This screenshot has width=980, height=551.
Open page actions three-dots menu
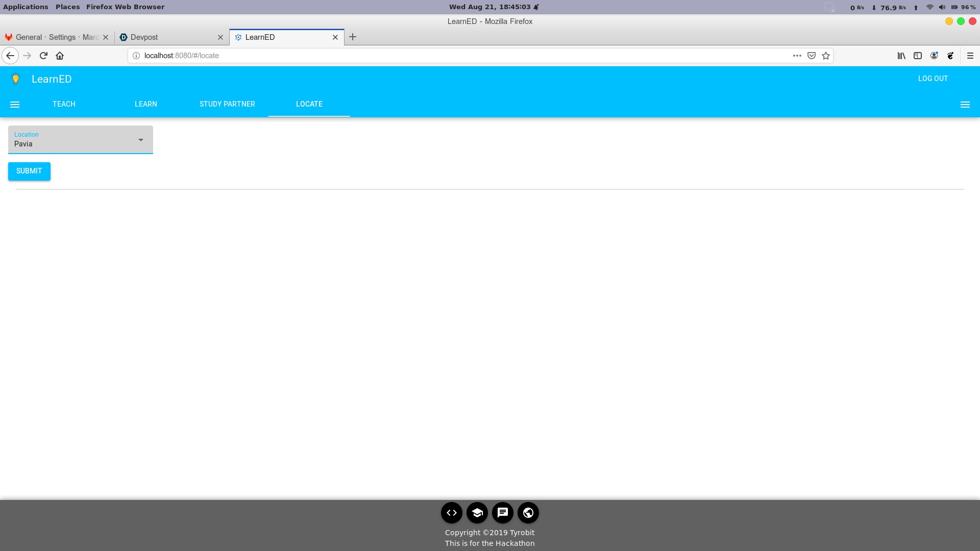click(797, 56)
